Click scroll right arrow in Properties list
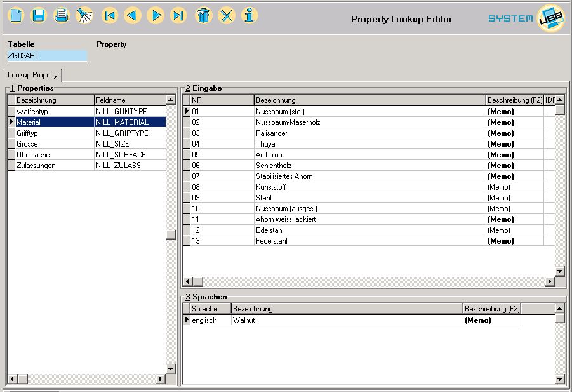 pyautogui.click(x=160, y=379)
